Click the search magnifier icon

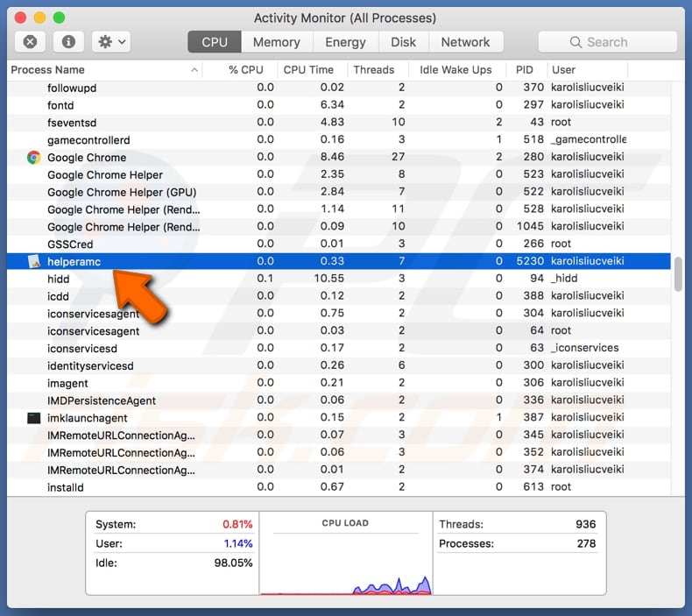coord(575,42)
